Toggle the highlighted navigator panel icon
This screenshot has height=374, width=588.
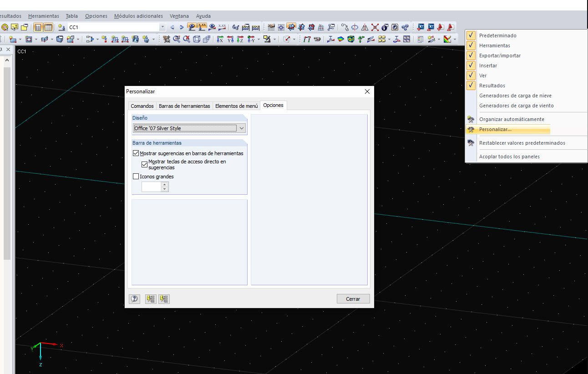[x=38, y=27]
